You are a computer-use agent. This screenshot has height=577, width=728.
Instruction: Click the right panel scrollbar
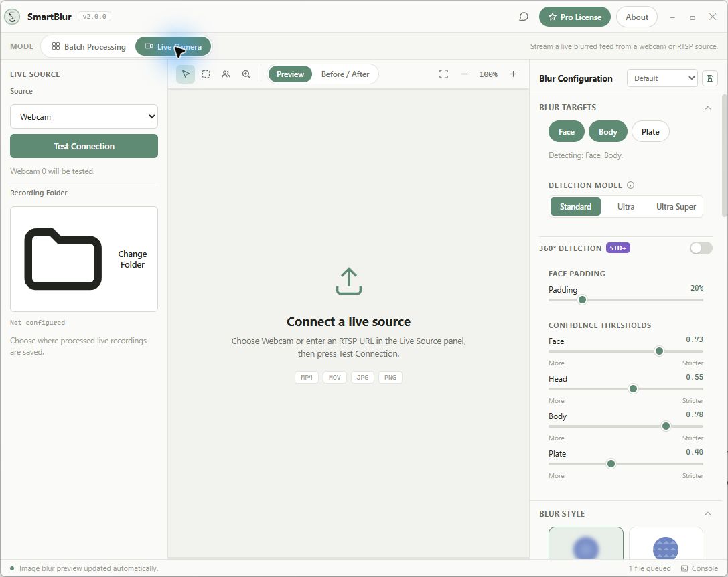coord(724,155)
